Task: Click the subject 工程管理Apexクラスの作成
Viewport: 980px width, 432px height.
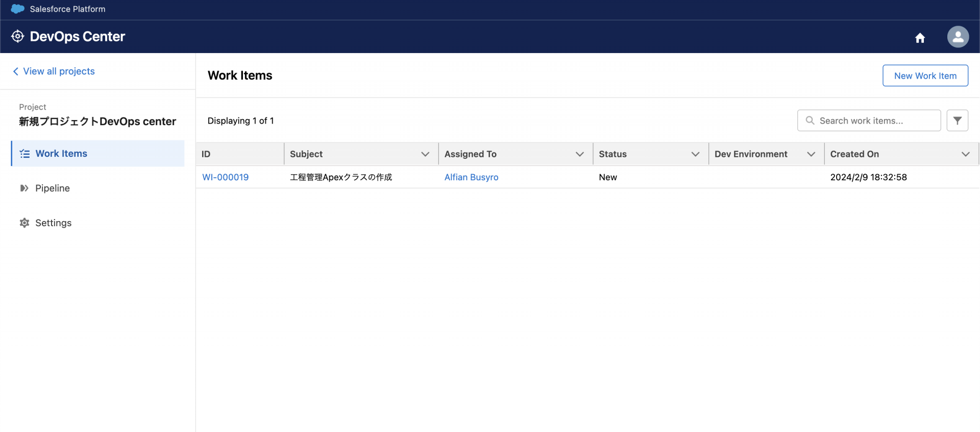Action: (x=341, y=177)
